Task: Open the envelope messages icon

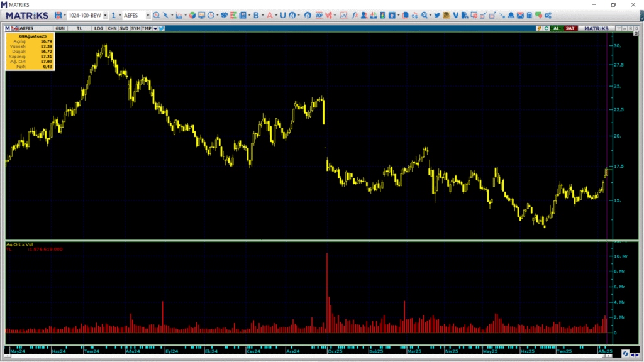Action: (520, 15)
